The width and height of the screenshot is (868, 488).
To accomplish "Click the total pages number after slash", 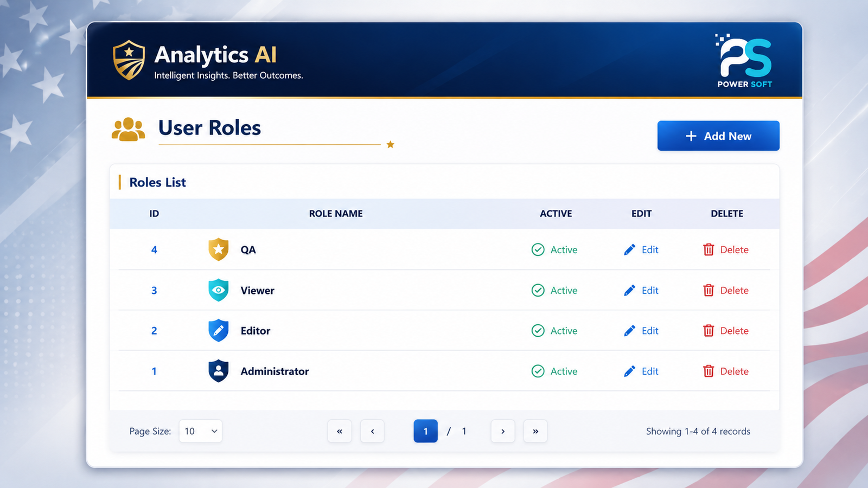I will (x=464, y=431).
